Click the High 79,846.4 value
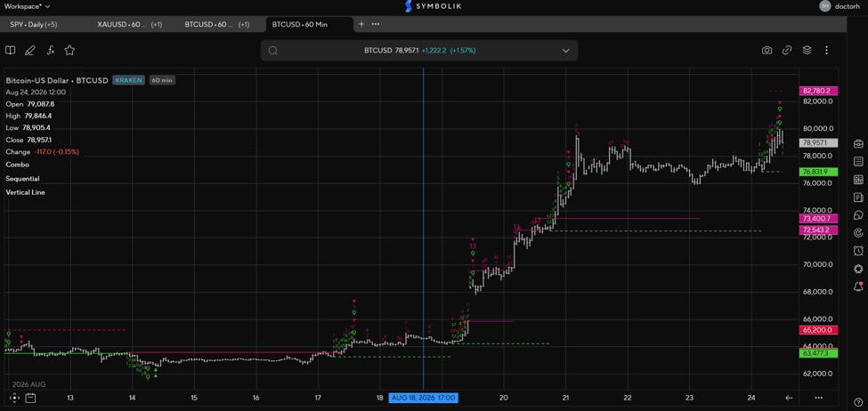This screenshot has height=411, width=868. point(39,117)
